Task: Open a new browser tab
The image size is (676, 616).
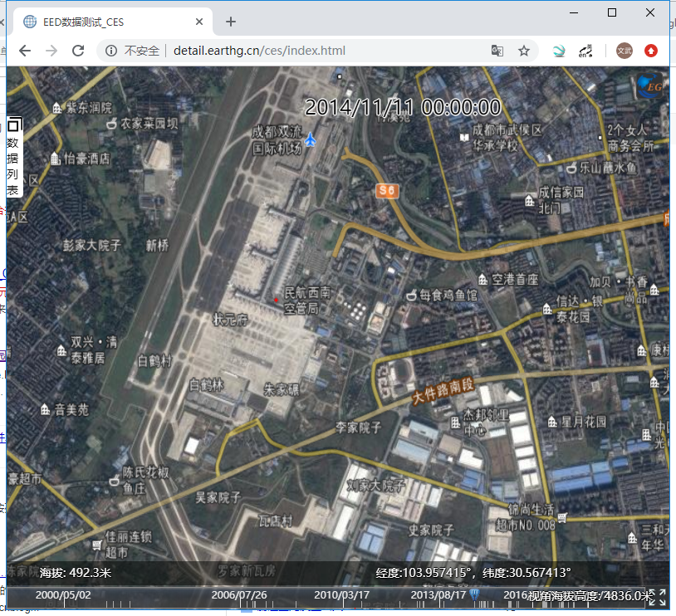Action: pyautogui.click(x=231, y=22)
